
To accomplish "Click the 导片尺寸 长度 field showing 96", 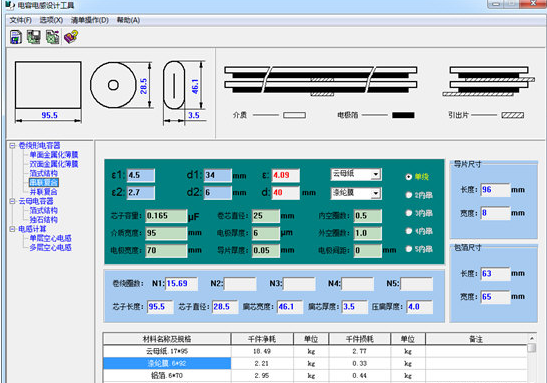I will 495,190.
